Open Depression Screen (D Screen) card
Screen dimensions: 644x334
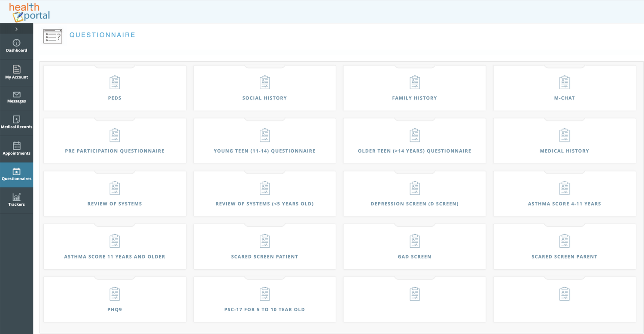pos(414,194)
